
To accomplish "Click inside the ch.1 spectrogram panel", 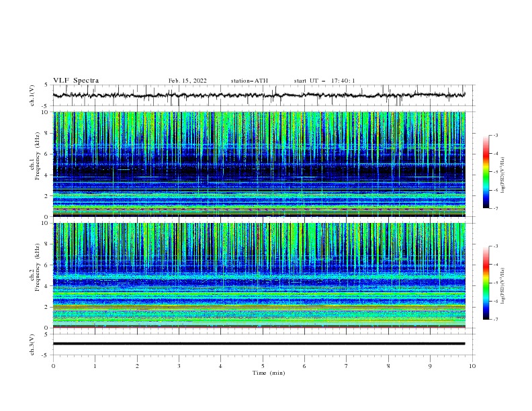I will point(259,164).
